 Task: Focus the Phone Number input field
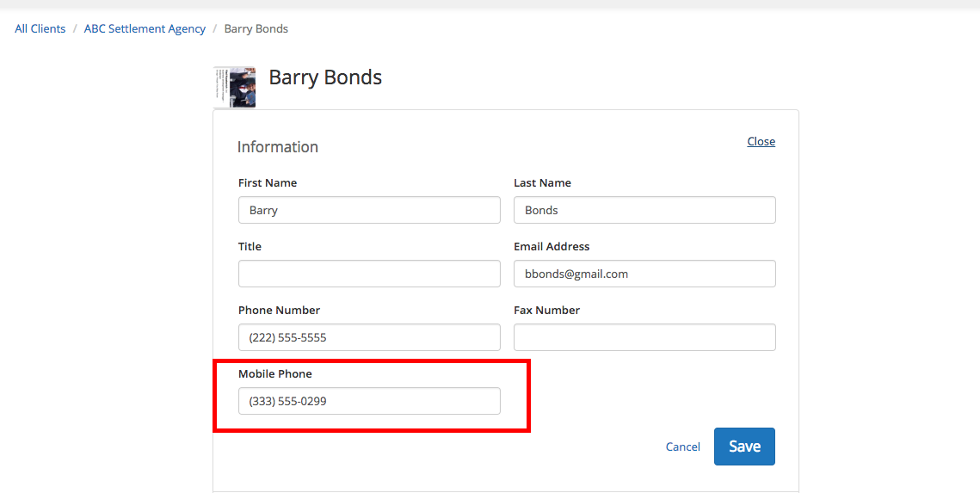pyautogui.click(x=369, y=337)
